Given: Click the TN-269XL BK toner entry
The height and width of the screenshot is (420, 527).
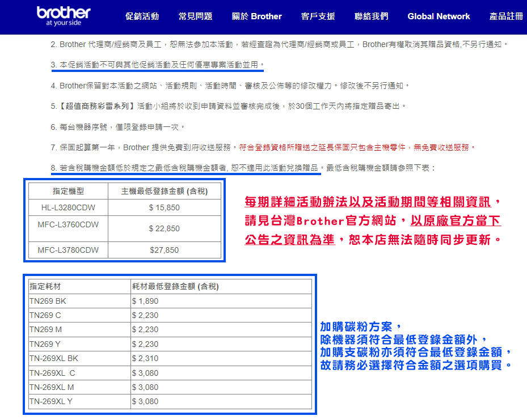Looking at the screenshot, I should click(x=54, y=359).
